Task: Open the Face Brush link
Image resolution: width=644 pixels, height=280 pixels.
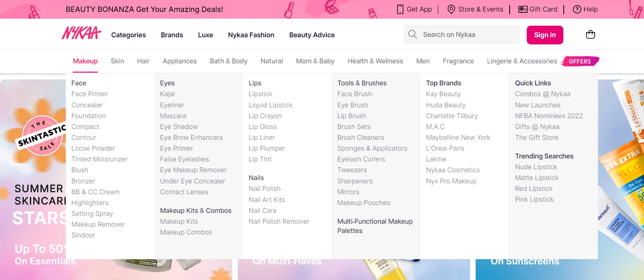Action: click(x=355, y=94)
